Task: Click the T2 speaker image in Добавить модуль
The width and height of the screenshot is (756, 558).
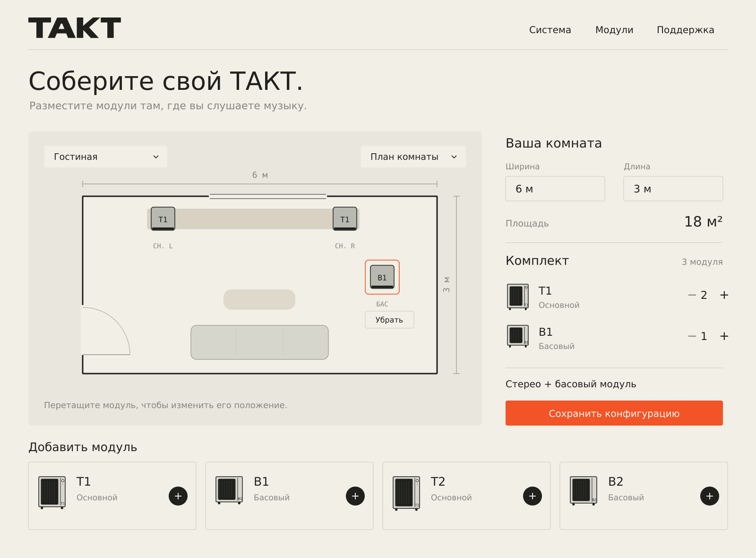Action: (x=406, y=493)
